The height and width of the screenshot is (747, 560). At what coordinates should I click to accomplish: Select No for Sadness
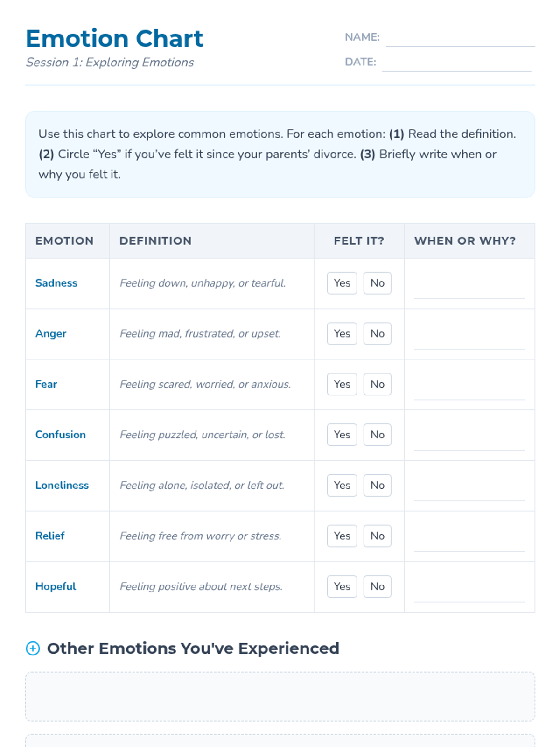tap(377, 283)
